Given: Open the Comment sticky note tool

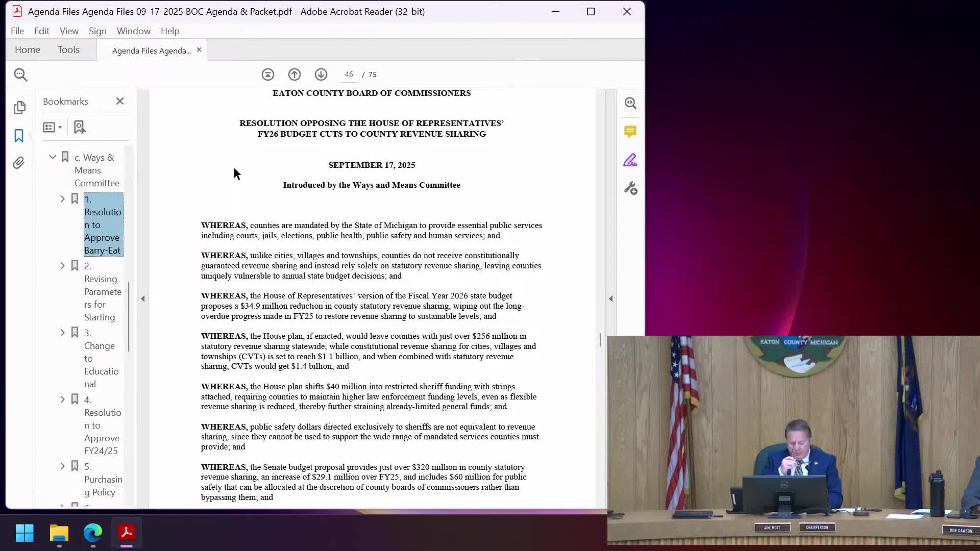Looking at the screenshot, I should click(x=630, y=132).
